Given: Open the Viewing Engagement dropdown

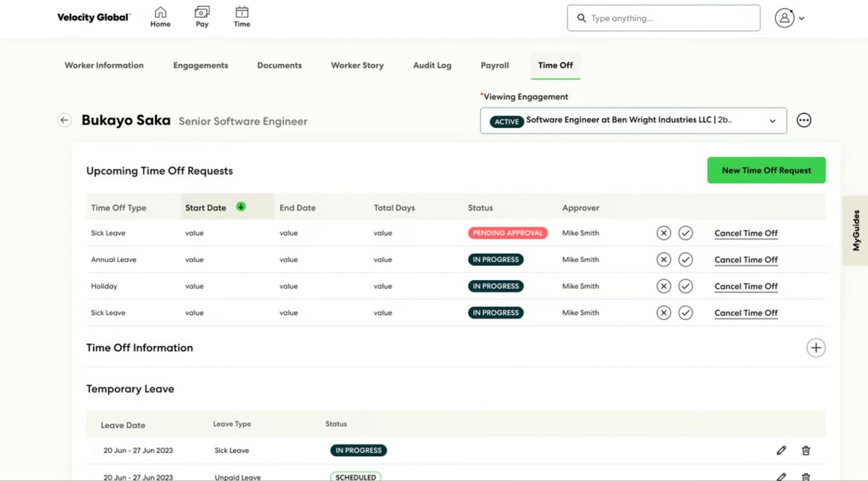Looking at the screenshot, I should [x=633, y=121].
